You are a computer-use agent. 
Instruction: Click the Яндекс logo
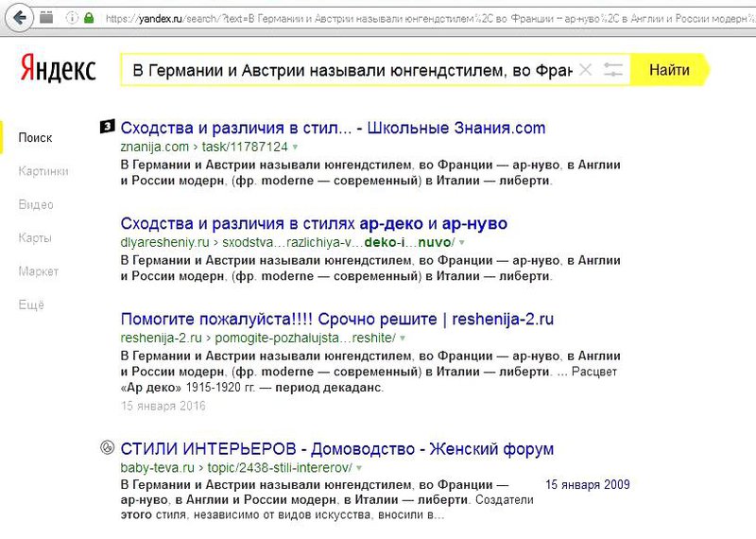pyautogui.click(x=57, y=70)
